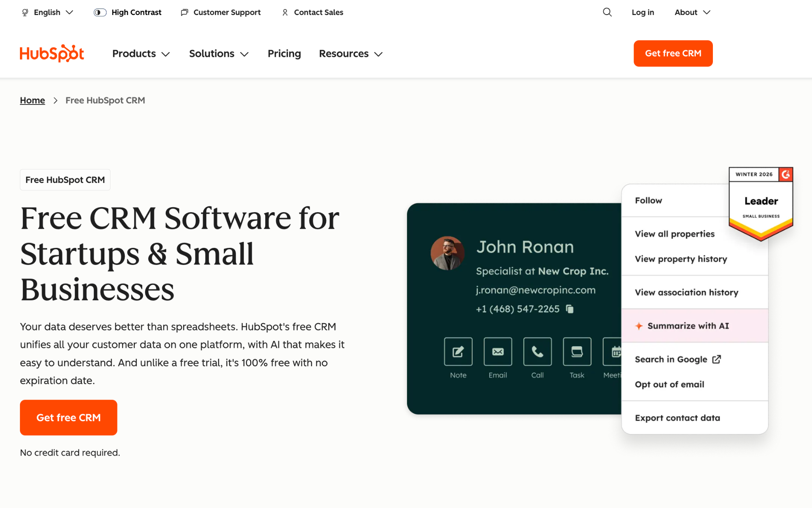The width and height of the screenshot is (812, 508).
Task: Choose Summarize with AI
Action: click(x=695, y=326)
